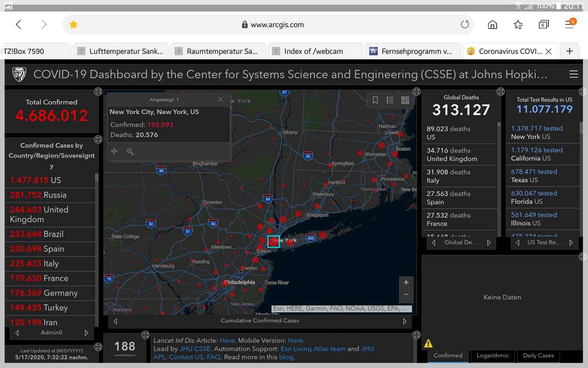This screenshot has width=588, height=368.
Task: Select 281.752 Russia in country list
Action: [50, 195]
